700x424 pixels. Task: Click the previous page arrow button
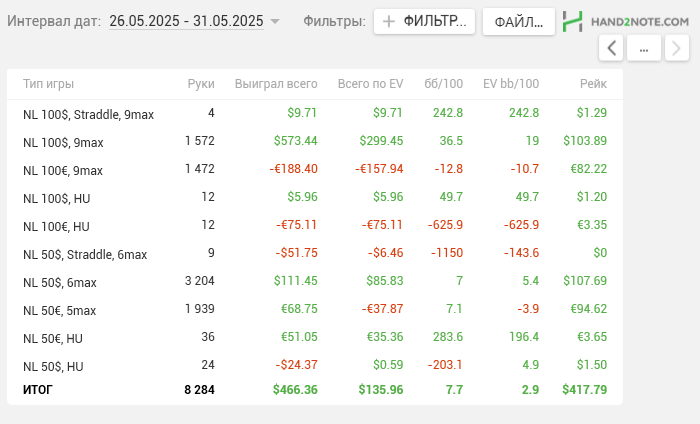click(x=611, y=47)
